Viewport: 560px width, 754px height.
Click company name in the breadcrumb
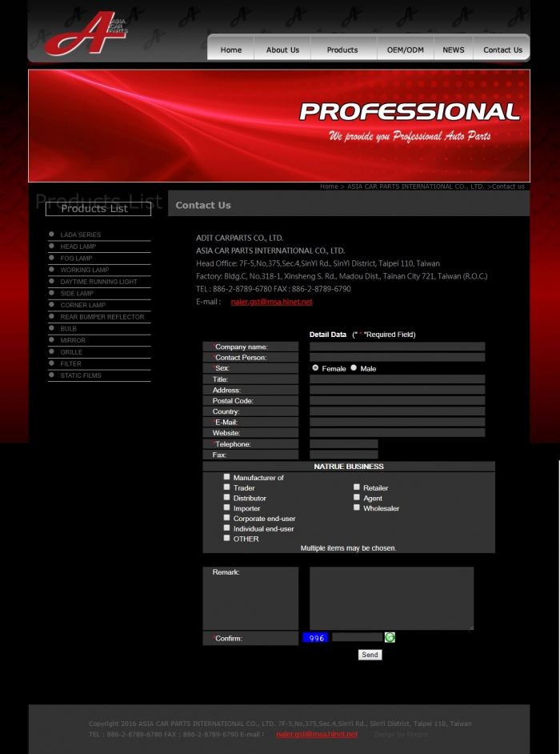click(416, 186)
